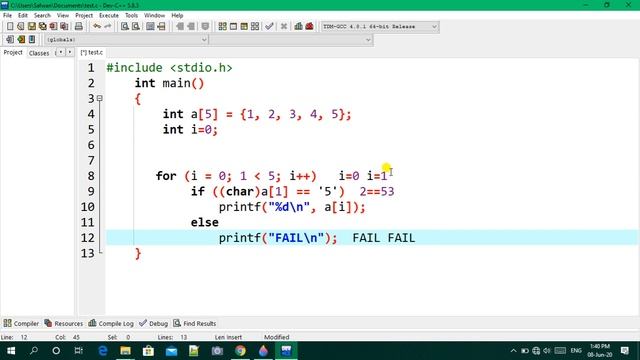Click the blue book icon in second toolbar row
Screen dimensions: 640x360
tap(32, 40)
